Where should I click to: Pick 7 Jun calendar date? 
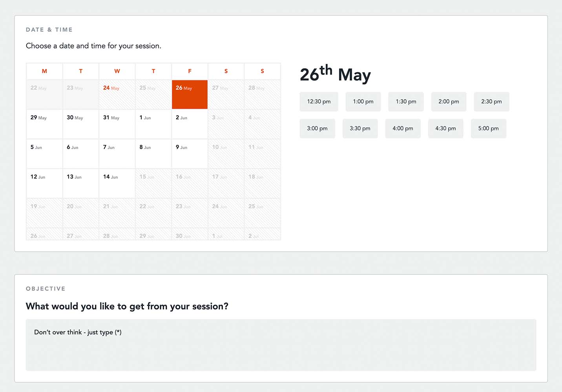117,154
